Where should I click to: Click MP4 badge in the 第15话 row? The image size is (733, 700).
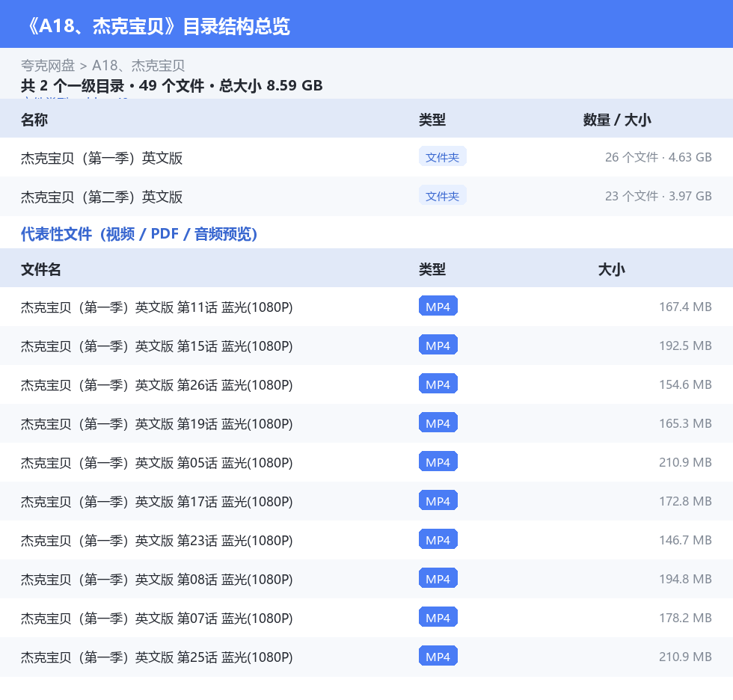(438, 345)
